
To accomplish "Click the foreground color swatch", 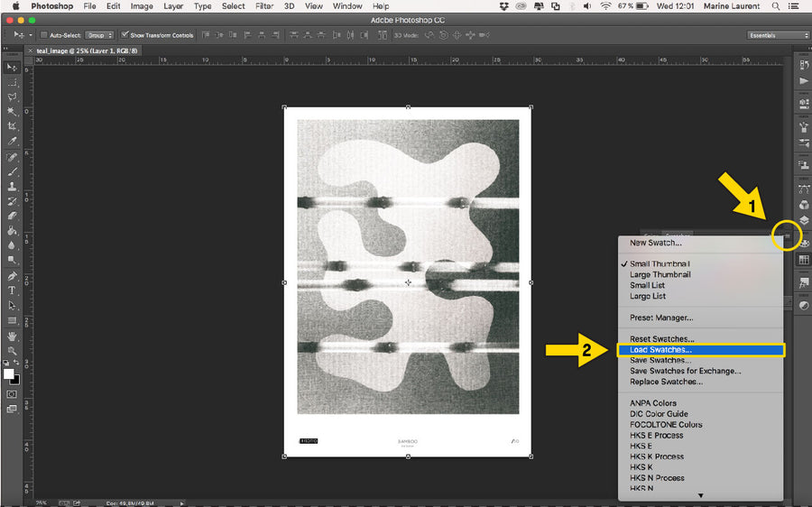I will click(x=8, y=373).
